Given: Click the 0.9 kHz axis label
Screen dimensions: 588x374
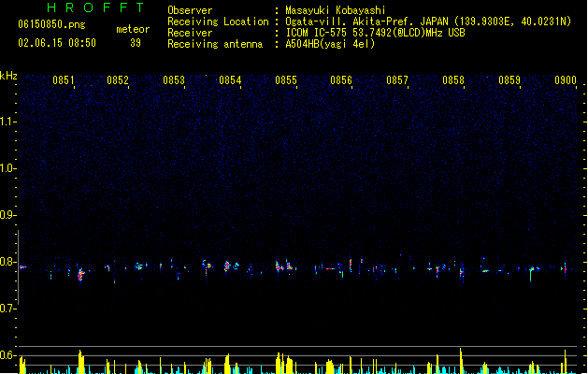Looking at the screenshot, I should [7, 215].
